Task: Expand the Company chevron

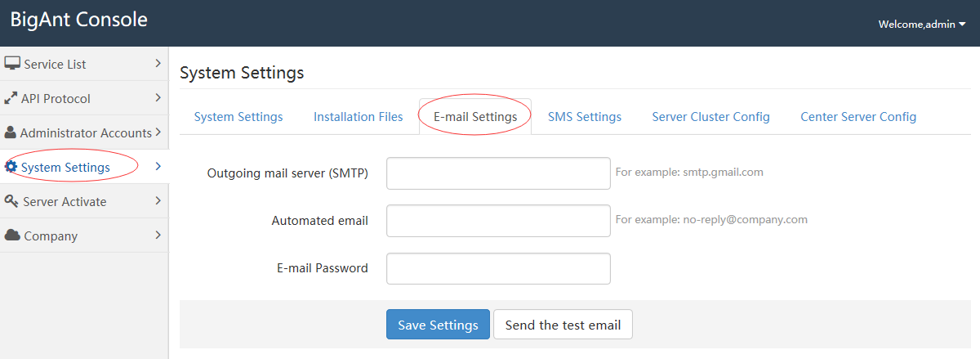Action: pos(158,235)
